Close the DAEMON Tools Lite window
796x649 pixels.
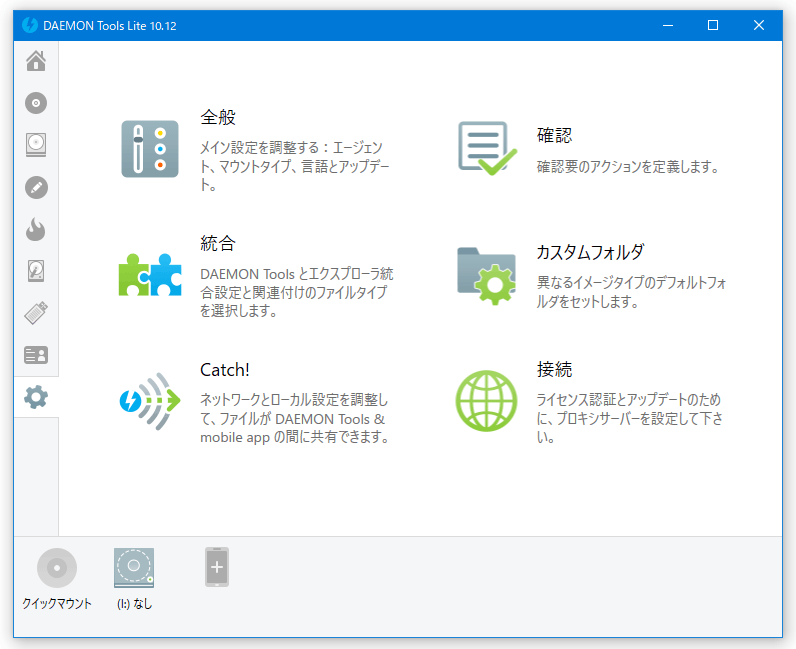(x=758, y=25)
